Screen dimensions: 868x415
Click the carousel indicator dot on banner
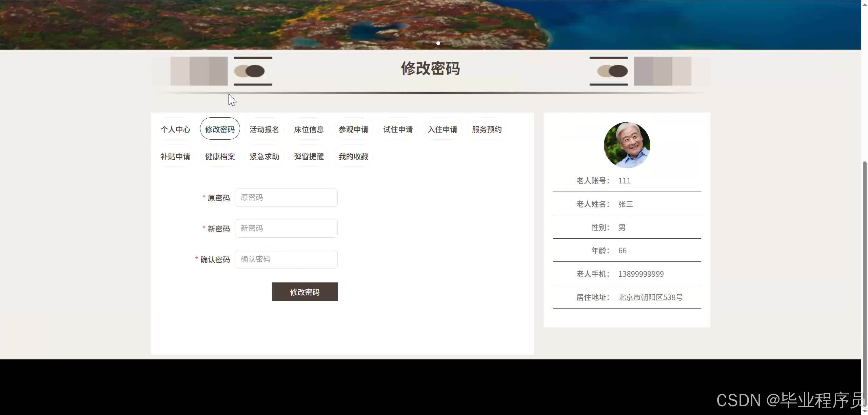(x=438, y=43)
